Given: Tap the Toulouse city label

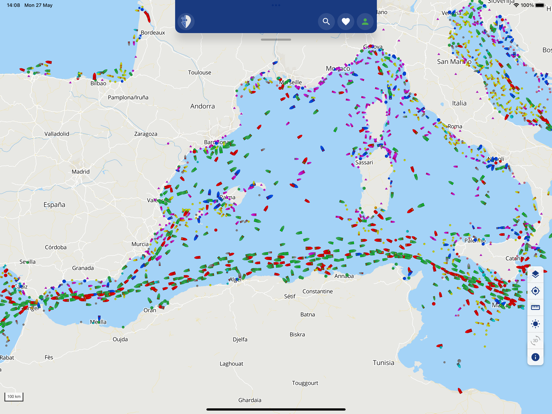Looking at the screenshot, I should [x=199, y=72].
